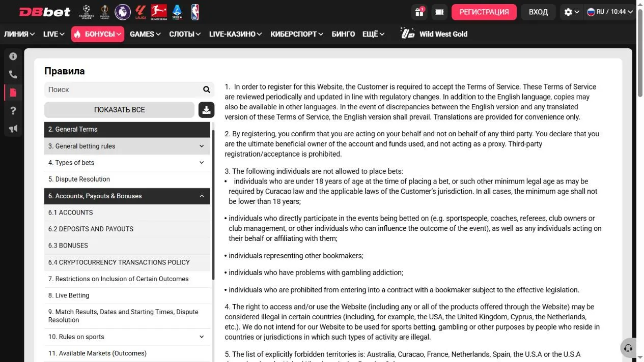The height and width of the screenshot is (362, 644).
Task: Open the promo ticket coupon icon
Action: (439, 12)
